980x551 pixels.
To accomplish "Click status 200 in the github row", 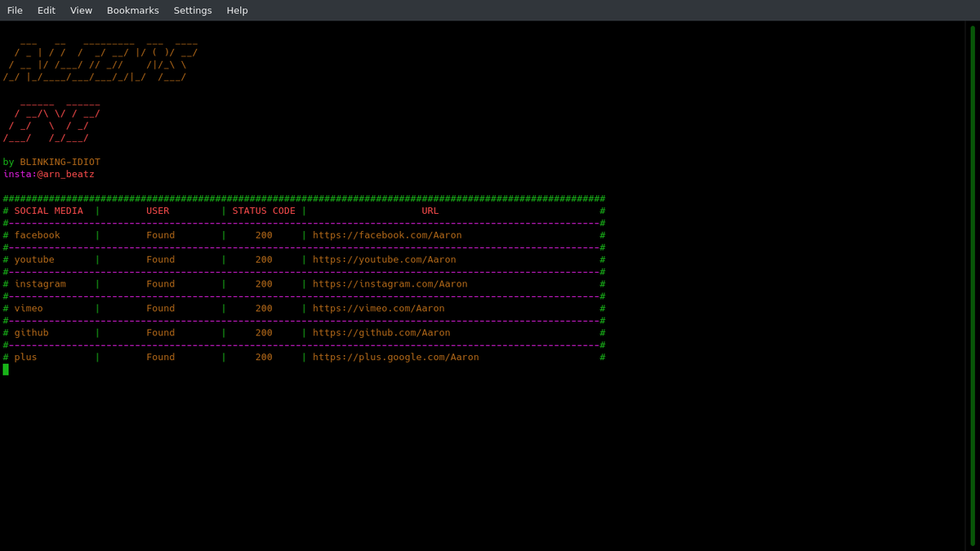I will (x=264, y=333).
